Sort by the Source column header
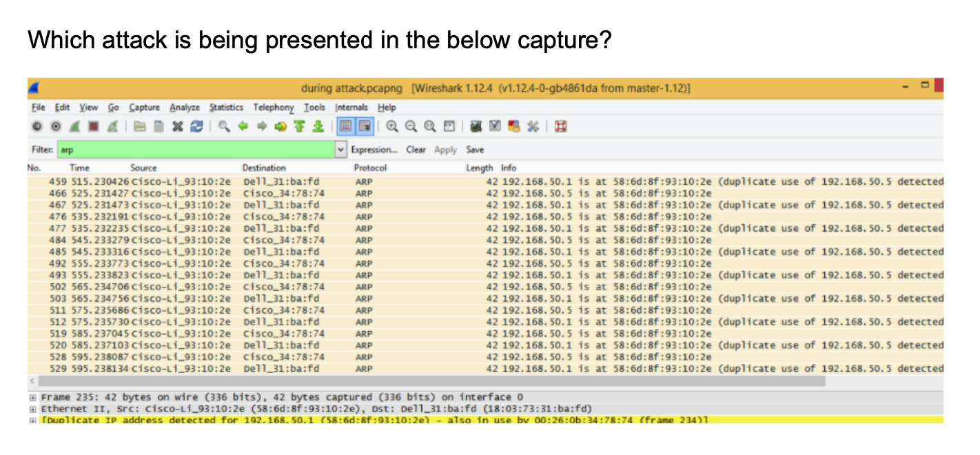 point(143,168)
